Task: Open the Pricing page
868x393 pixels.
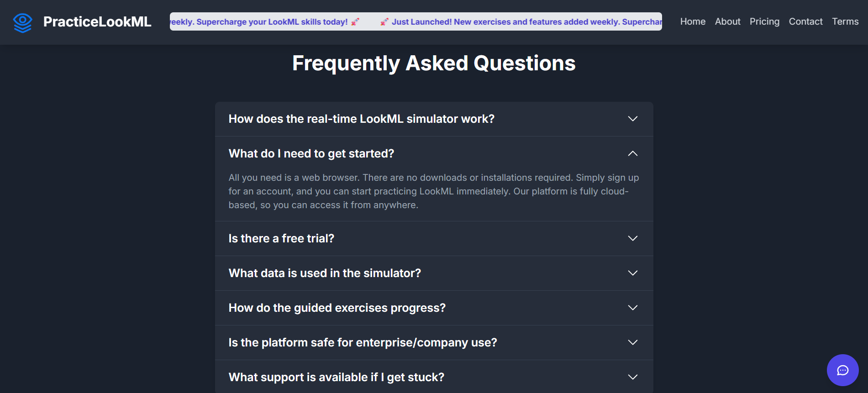Action: [764, 21]
